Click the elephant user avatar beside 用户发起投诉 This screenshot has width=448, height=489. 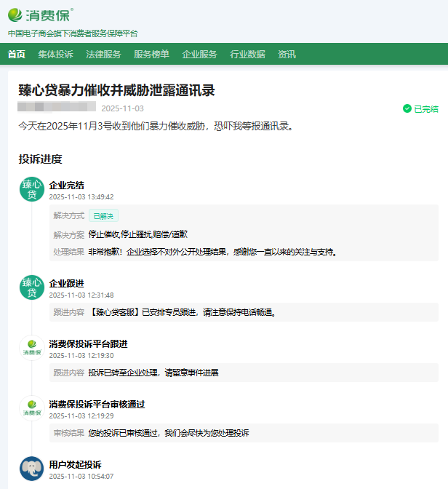32,469
